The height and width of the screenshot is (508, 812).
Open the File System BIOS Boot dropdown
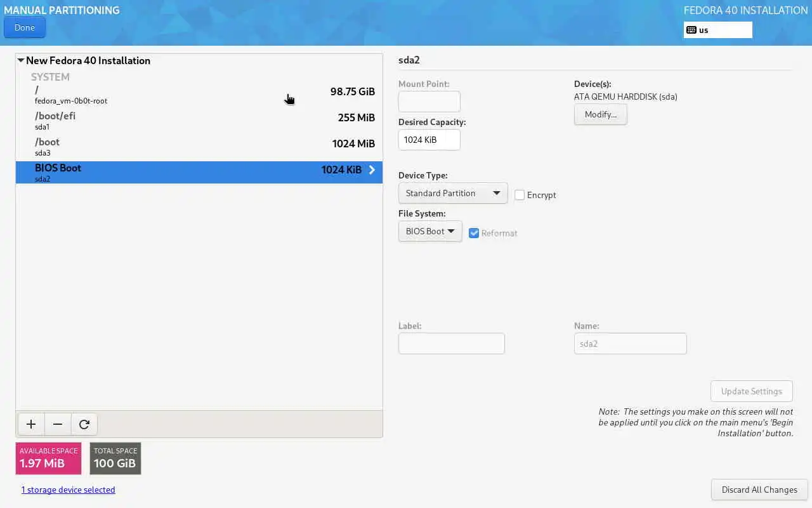[x=430, y=231]
